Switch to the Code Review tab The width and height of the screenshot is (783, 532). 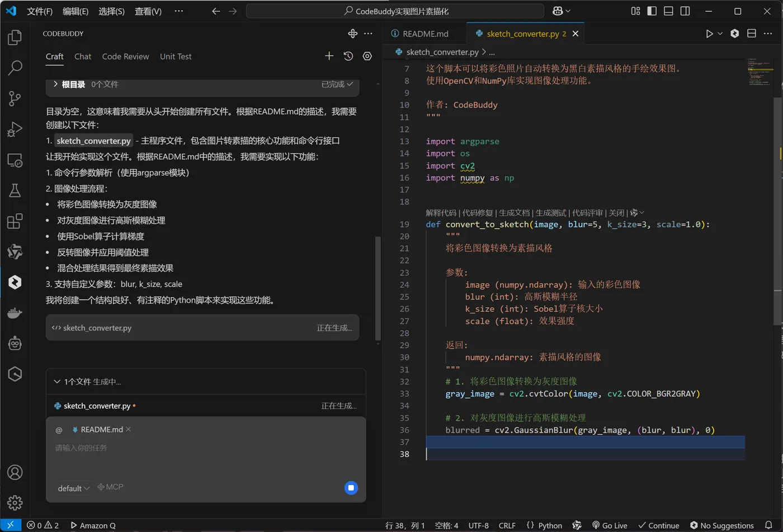pos(125,57)
